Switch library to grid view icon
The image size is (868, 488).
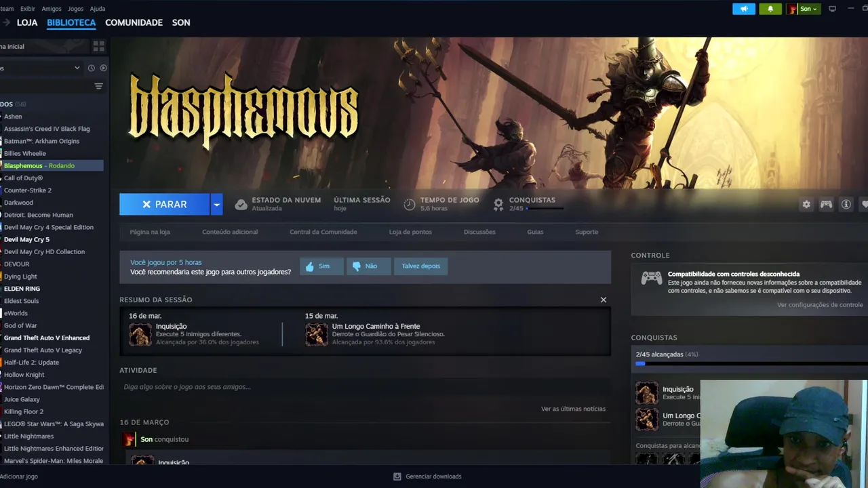coord(99,46)
